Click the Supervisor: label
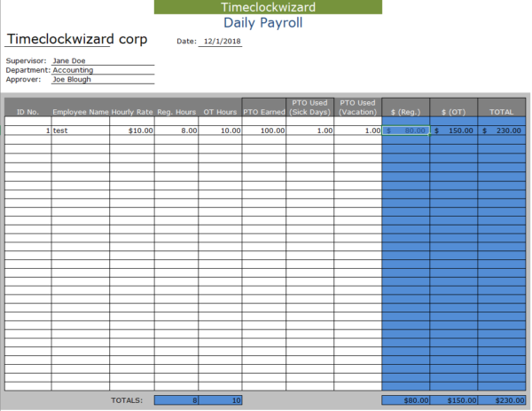Viewport: 532px width, 411px height. pos(26,60)
